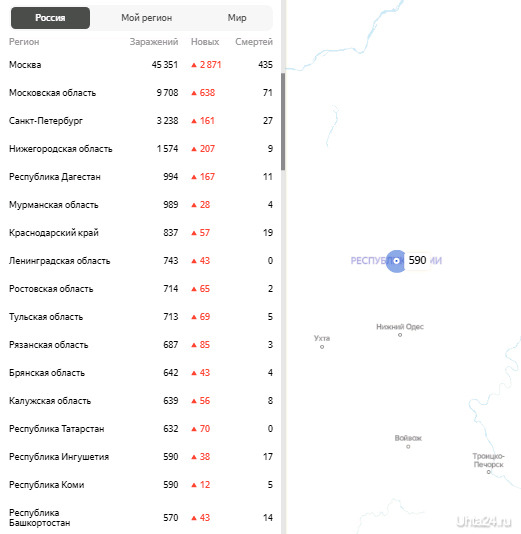The width and height of the screenshot is (521, 534).
Task: Click the region list scrollbar thumb
Action: tap(283, 122)
